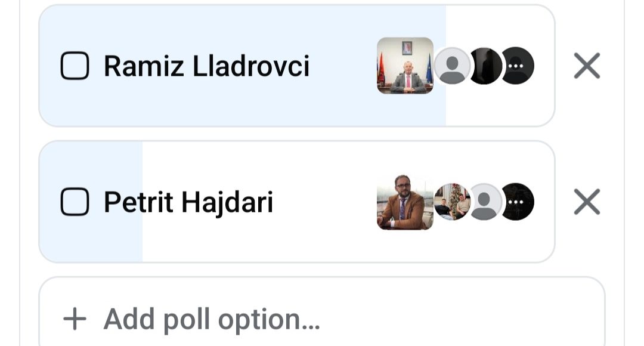Open Ramiz Lladrovci option photo with flags

405,66
